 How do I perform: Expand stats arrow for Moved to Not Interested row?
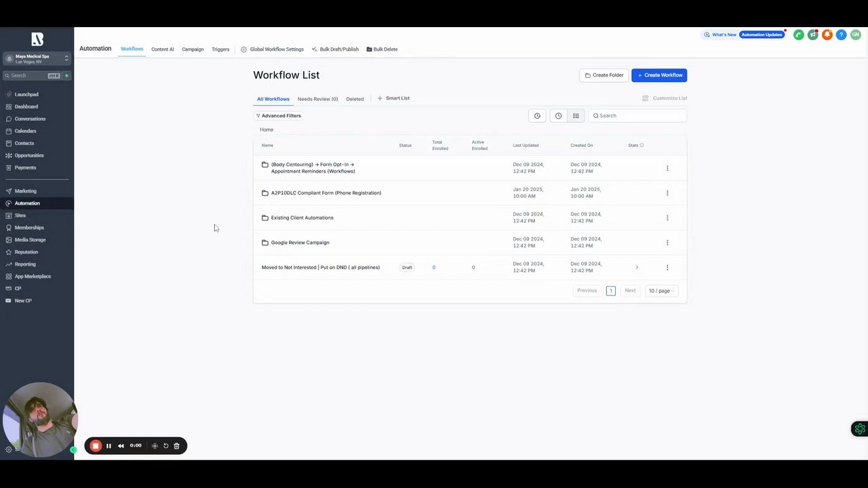[x=637, y=268]
